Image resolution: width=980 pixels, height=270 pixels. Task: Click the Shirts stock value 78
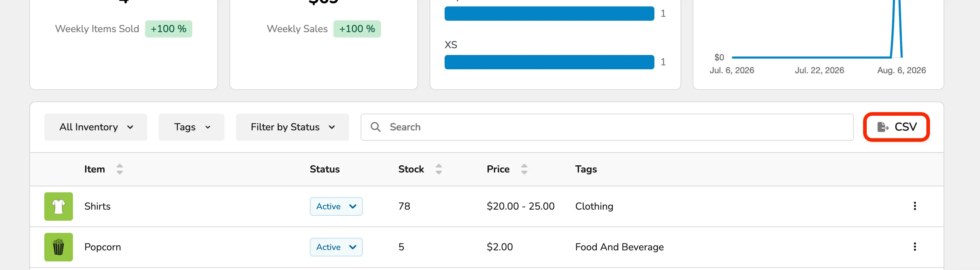[404, 206]
